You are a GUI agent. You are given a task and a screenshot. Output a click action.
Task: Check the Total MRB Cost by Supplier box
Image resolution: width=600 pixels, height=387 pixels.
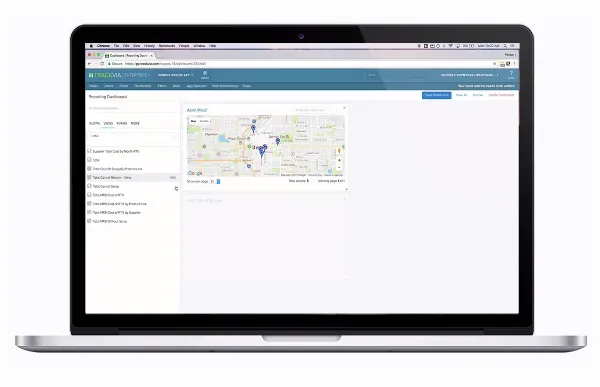click(x=89, y=212)
